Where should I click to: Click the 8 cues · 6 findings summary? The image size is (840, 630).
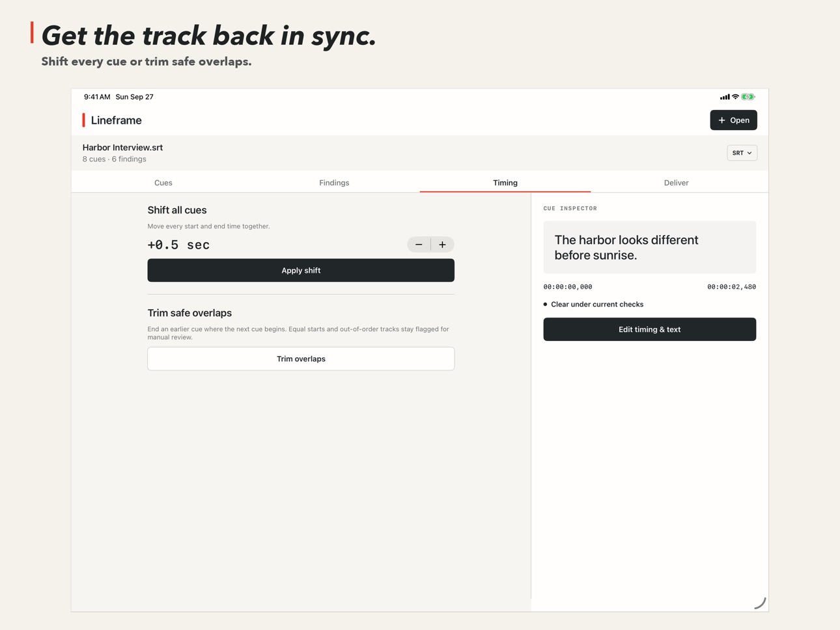(115, 159)
